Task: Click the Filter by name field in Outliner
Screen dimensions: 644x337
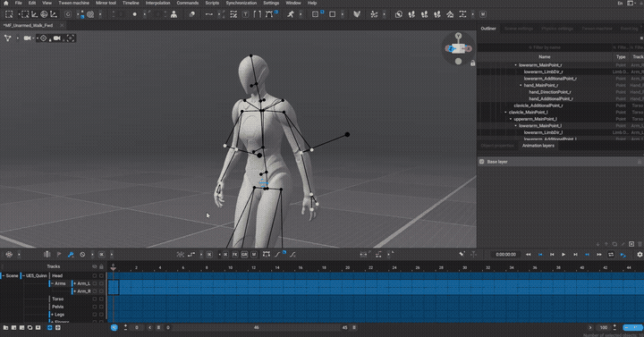Action: [x=545, y=47]
